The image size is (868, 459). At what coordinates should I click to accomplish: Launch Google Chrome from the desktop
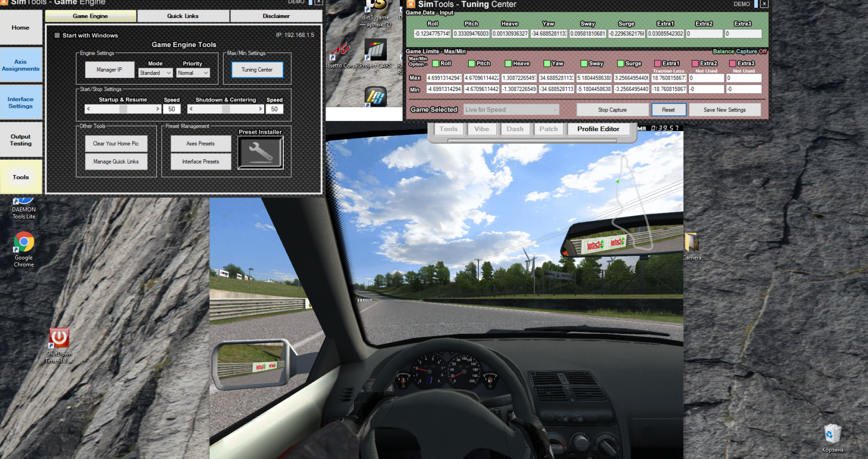24,250
